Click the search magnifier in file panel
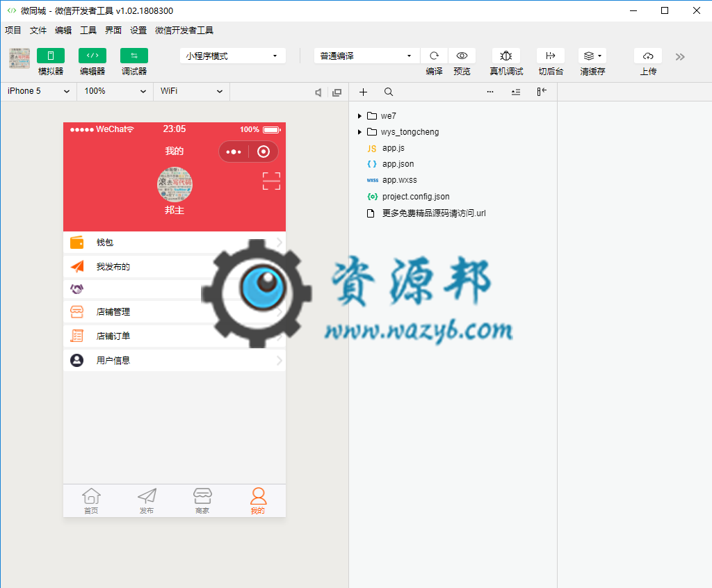 (389, 92)
